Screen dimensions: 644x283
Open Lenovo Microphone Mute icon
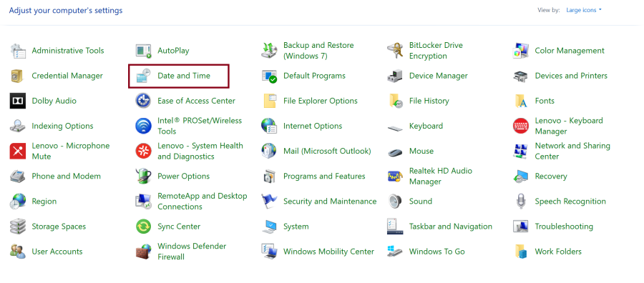18,151
